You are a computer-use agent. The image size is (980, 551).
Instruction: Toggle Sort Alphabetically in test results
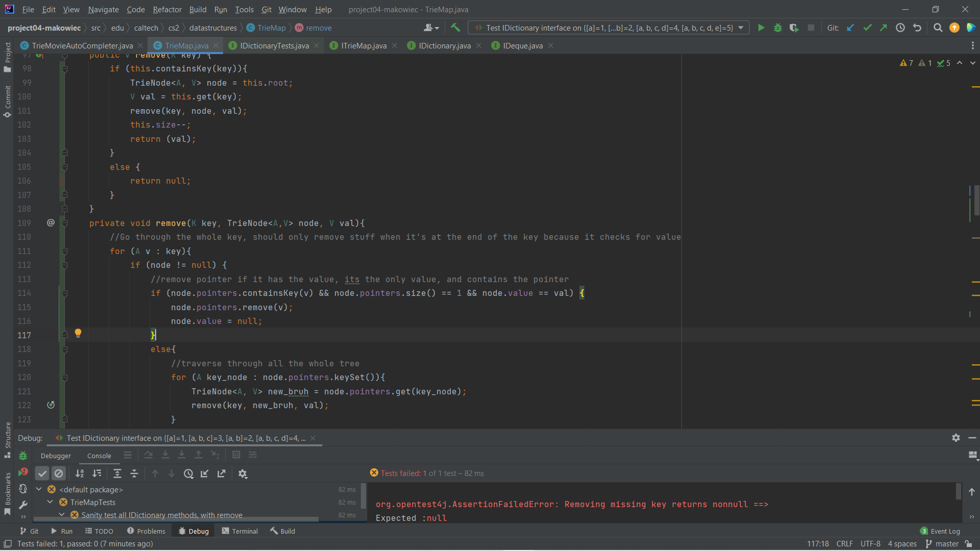pyautogui.click(x=80, y=474)
